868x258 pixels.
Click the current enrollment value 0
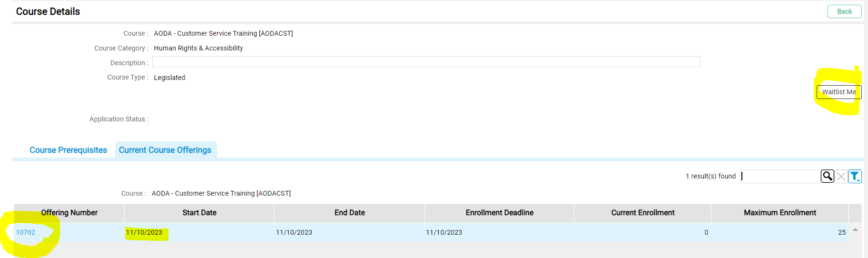coord(706,232)
